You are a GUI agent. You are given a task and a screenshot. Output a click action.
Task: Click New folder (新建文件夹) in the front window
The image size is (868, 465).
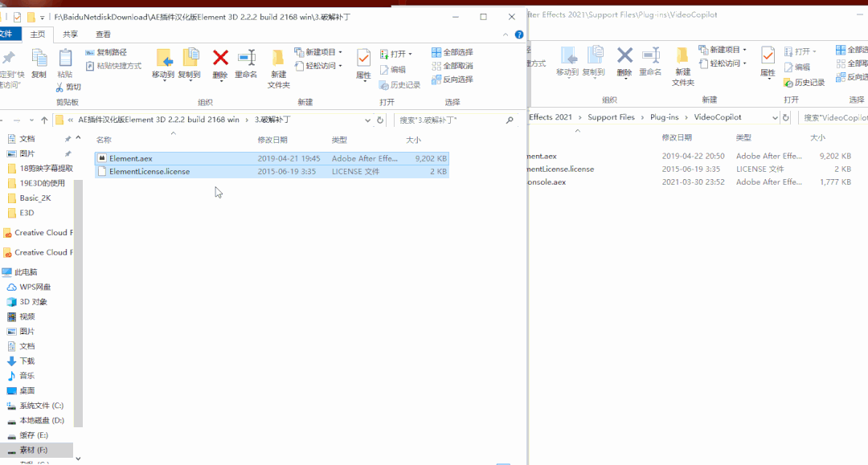[278, 68]
